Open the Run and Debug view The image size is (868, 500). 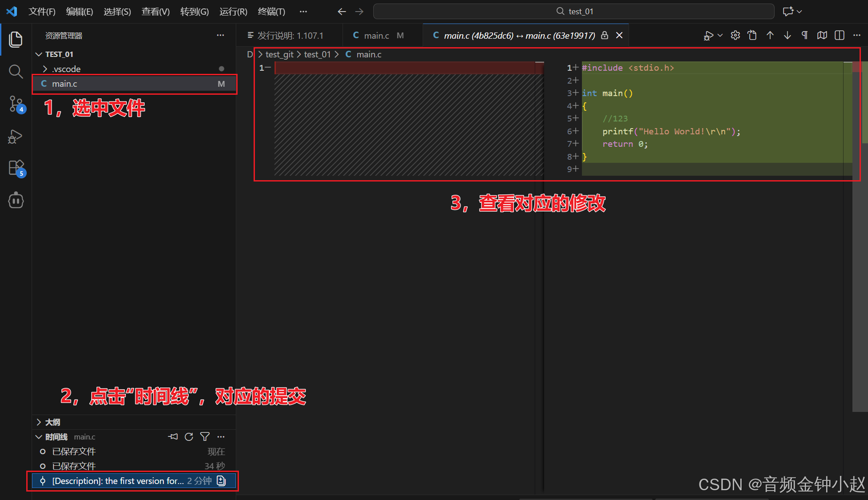[16, 137]
